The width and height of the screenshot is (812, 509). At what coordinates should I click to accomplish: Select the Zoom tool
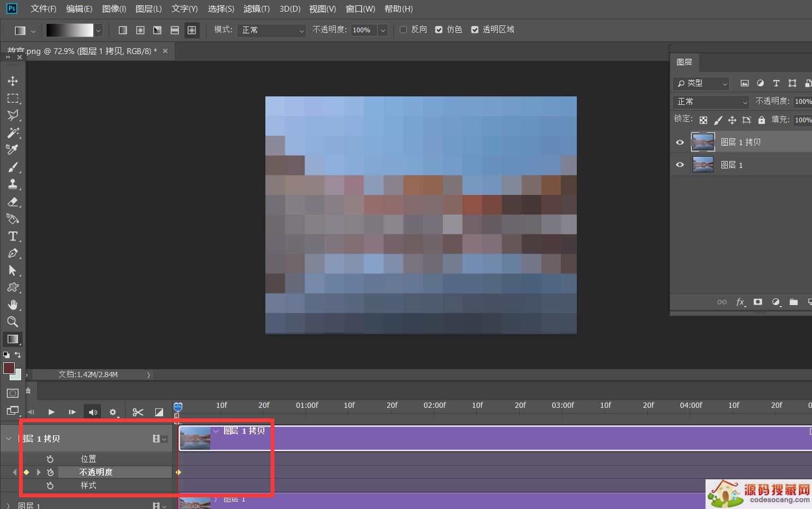point(13,322)
